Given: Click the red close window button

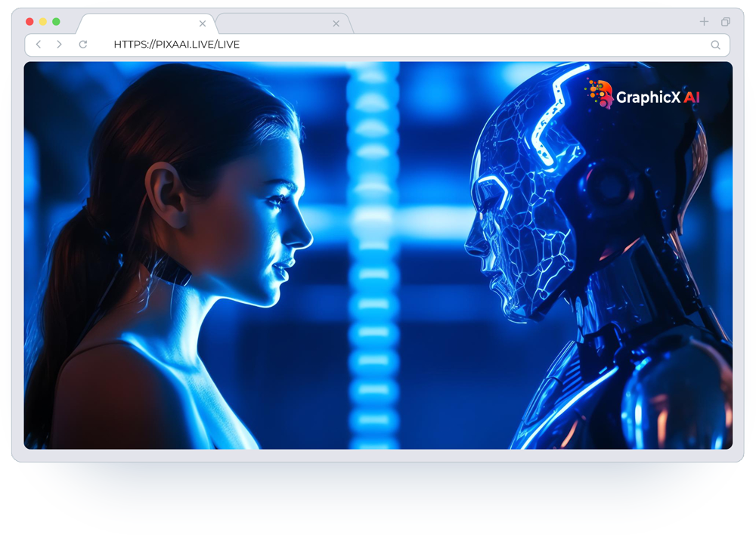Looking at the screenshot, I should click(29, 22).
